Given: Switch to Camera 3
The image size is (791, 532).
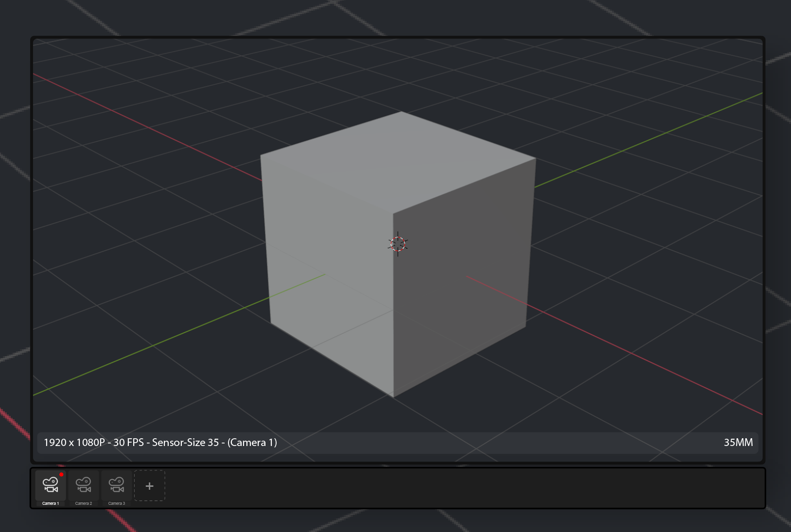Looking at the screenshot, I should [x=117, y=485].
